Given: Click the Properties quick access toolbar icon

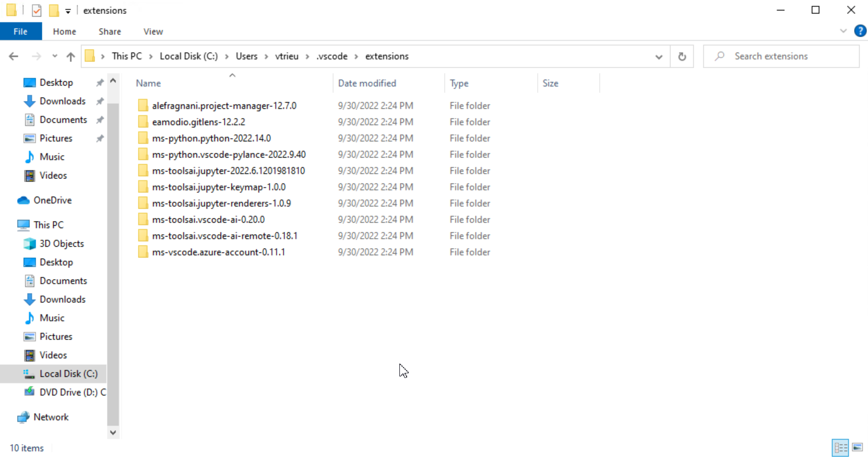Looking at the screenshot, I should pyautogui.click(x=36, y=10).
